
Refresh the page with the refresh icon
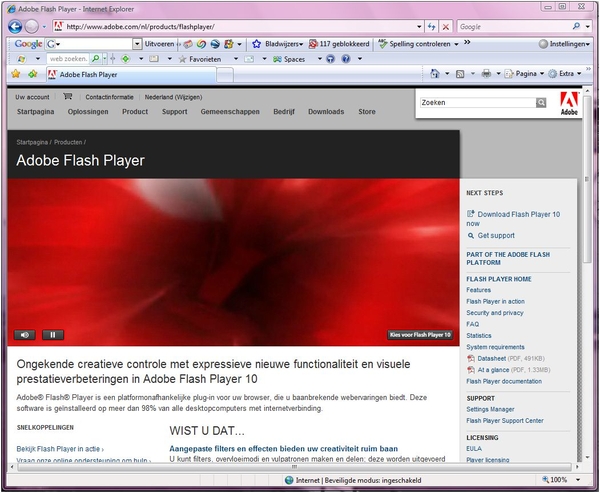pyautogui.click(x=432, y=26)
